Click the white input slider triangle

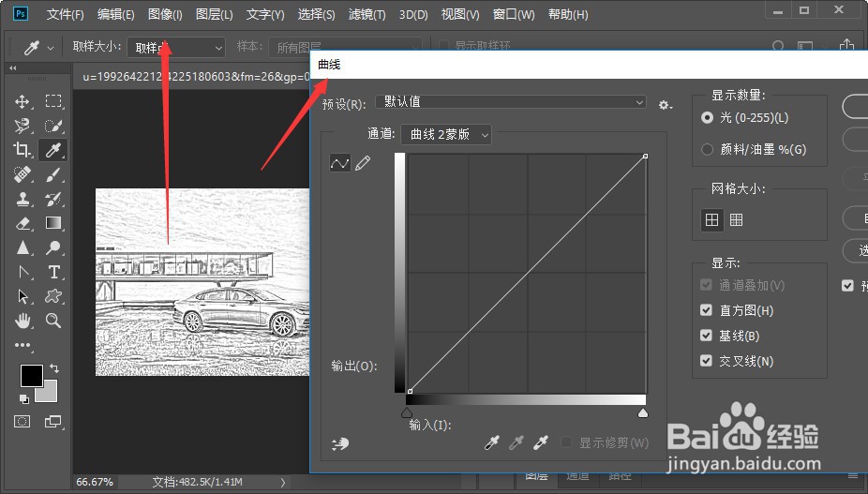coord(643,413)
